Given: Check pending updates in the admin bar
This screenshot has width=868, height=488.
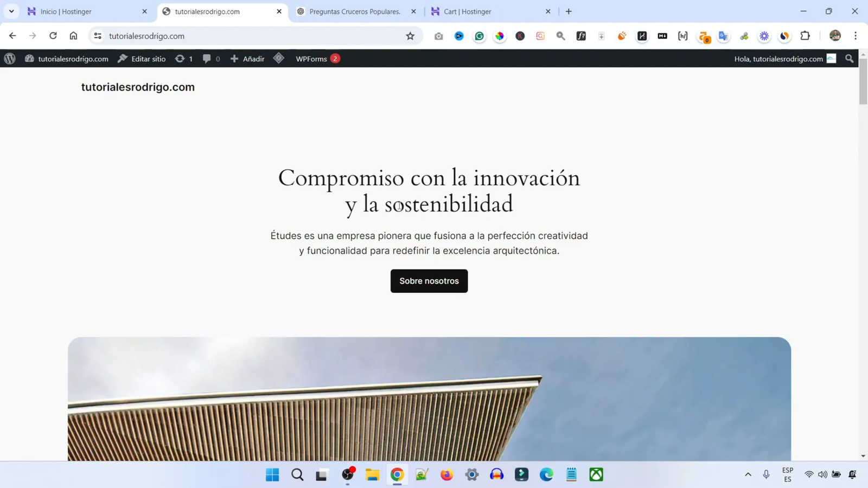Looking at the screenshot, I should 183,59.
